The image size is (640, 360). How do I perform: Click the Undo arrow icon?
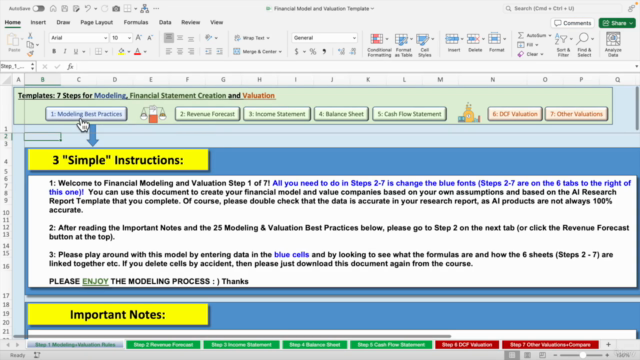coord(88,8)
